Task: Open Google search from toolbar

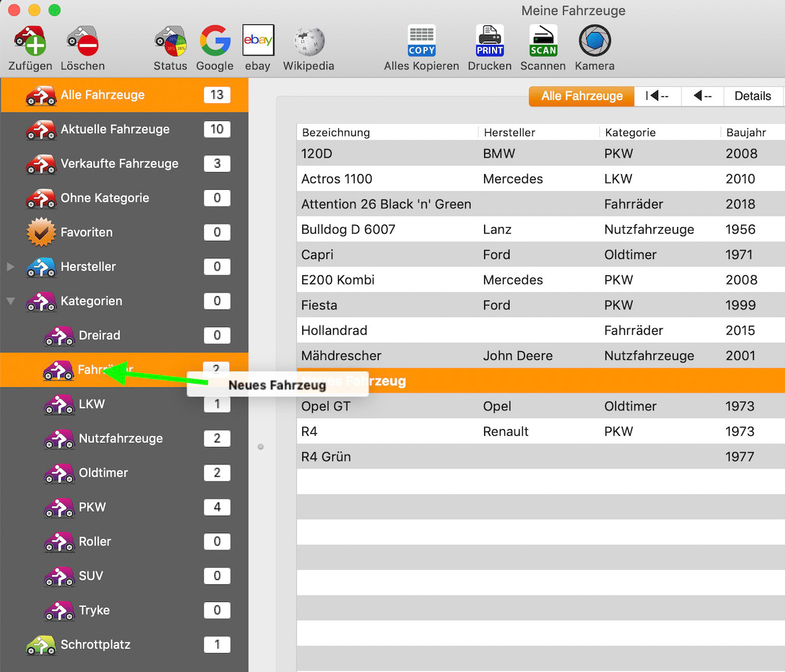Action: click(x=215, y=41)
